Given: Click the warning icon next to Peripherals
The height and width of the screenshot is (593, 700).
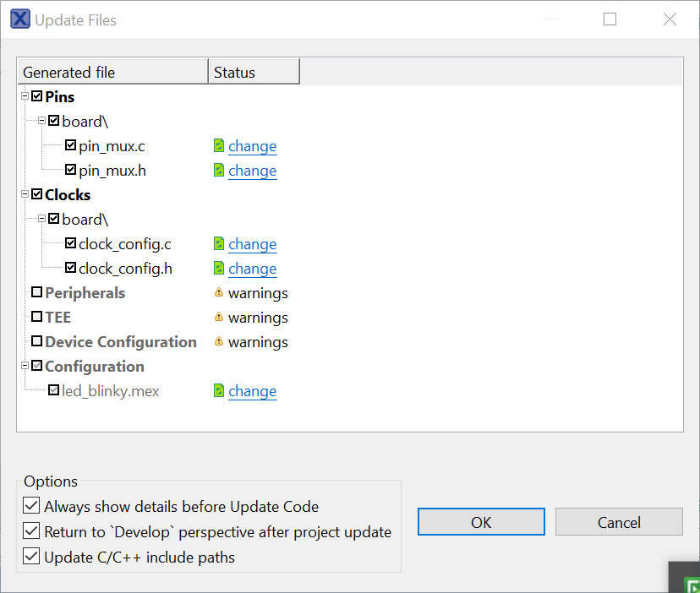Looking at the screenshot, I should point(219,293).
